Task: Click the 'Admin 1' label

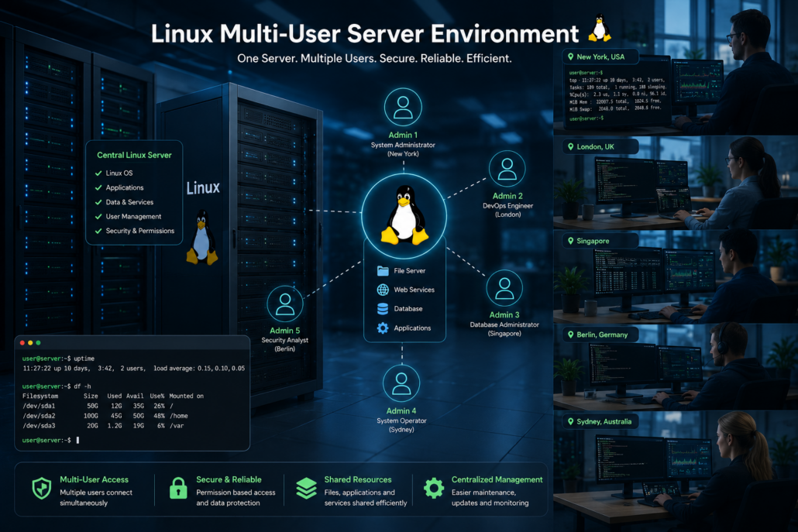Action: (x=403, y=136)
